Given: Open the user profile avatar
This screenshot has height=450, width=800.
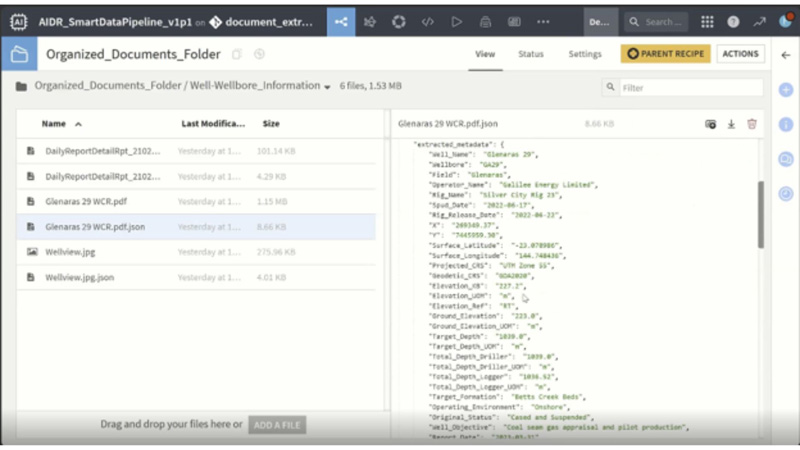Looking at the screenshot, I should (x=786, y=21).
